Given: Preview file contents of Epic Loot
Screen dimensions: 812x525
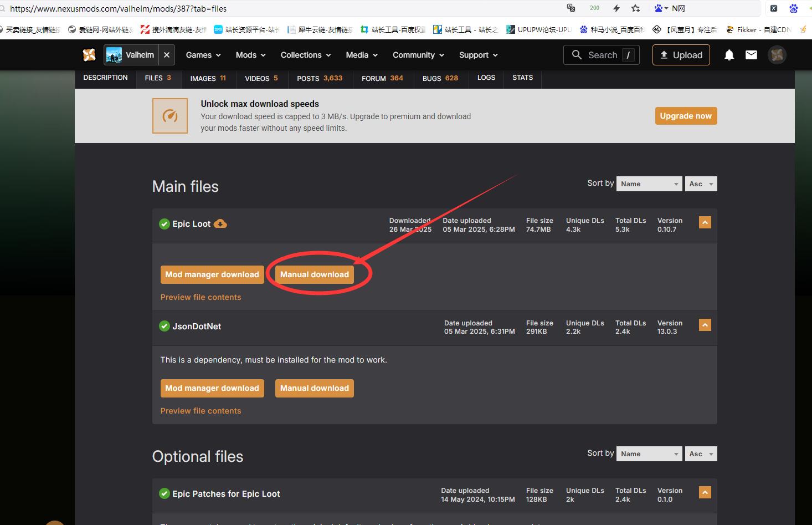Looking at the screenshot, I should 201,297.
